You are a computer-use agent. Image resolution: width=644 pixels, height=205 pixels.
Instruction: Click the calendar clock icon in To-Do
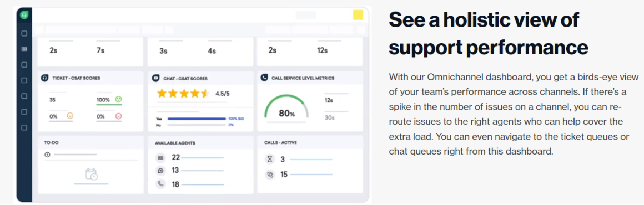pyautogui.click(x=91, y=174)
